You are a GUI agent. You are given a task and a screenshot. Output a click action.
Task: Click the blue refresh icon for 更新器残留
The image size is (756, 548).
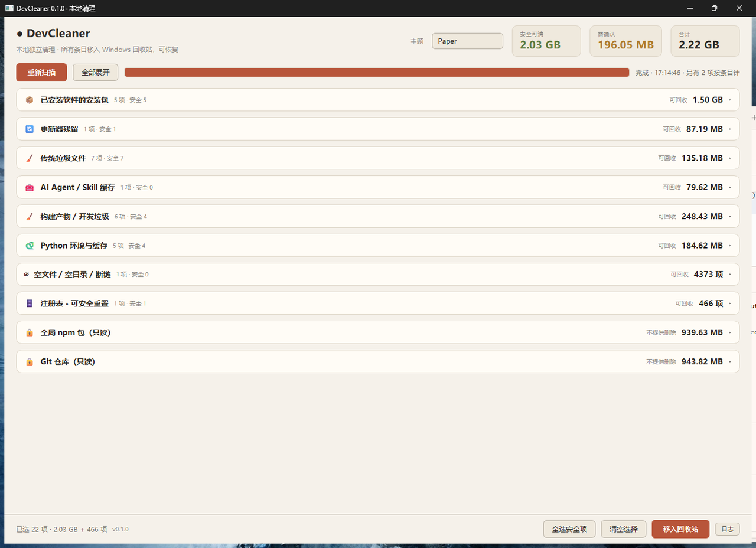point(30,129)
